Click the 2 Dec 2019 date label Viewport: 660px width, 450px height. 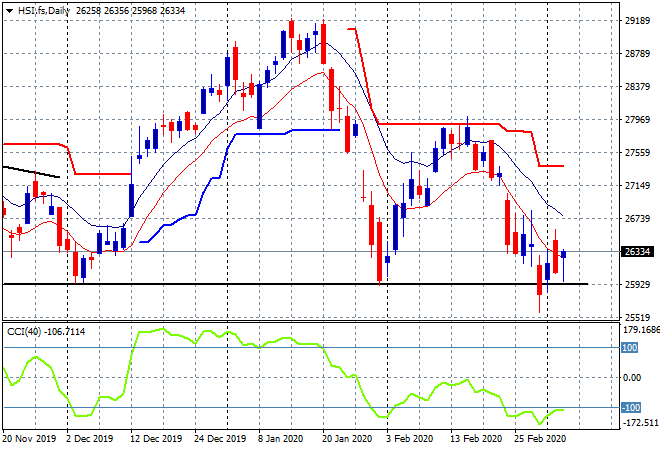[89, 439]
